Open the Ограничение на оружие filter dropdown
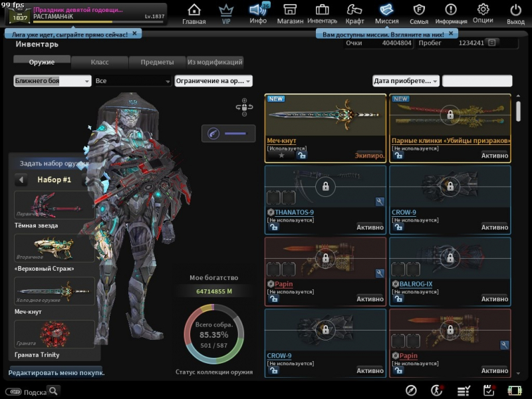532x399 pixels. tap(213, 81)
